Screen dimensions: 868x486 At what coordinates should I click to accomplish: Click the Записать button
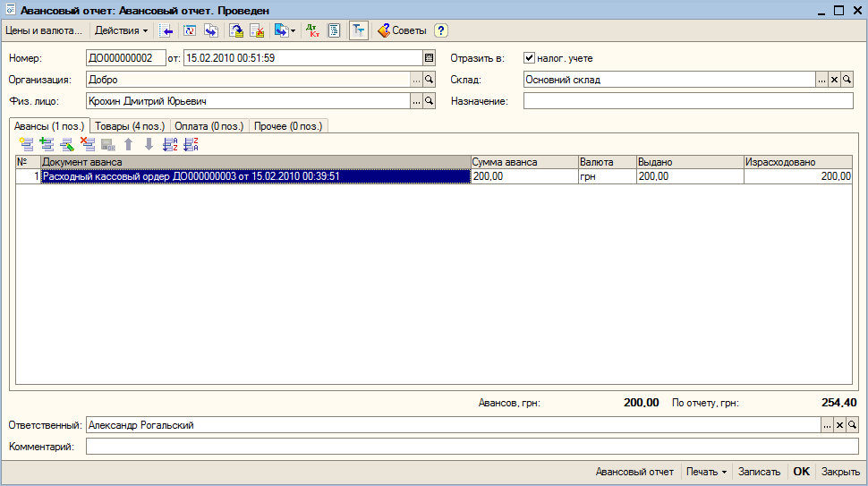(759, 472)
